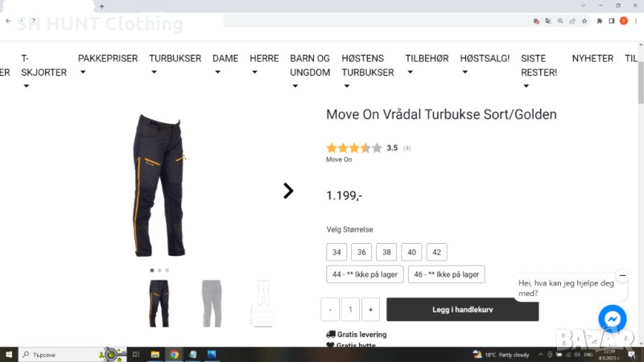Expand the TURBUKSER dropdown menu

pos(154,72)
